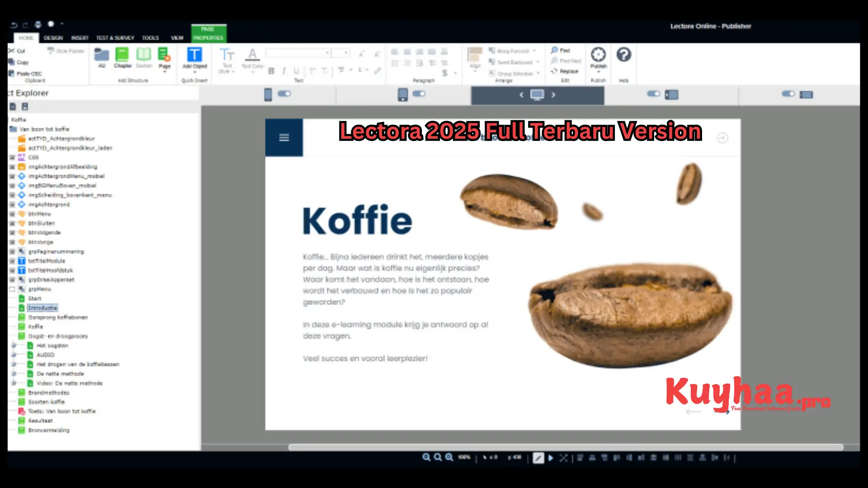
Task: Open the TEST & SURVEY tab
Action: (x=115, y=38)
